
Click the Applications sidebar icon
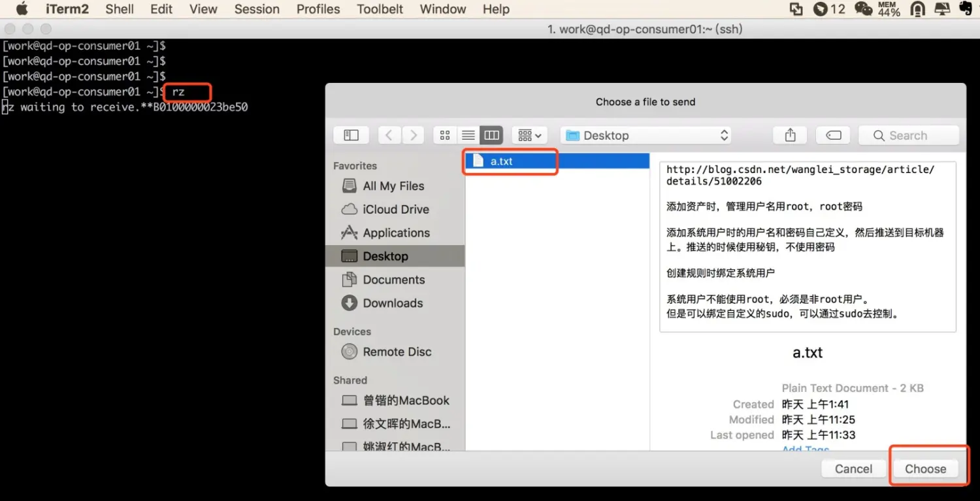(x=350, y=233)
